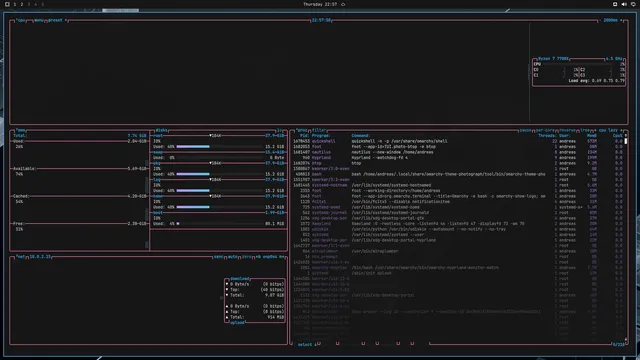This screenshot has width=640, height=360.
Task: Click the swap disk usage bar
Action: [x=220, y=158]
